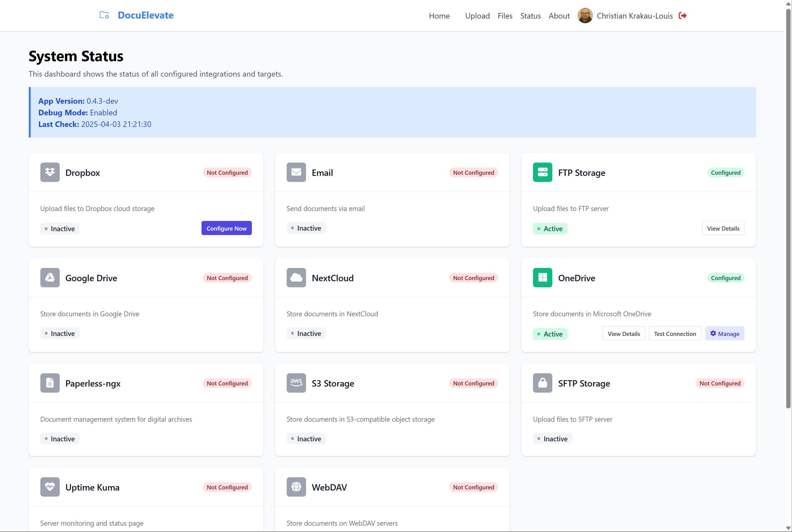
Task: View Details for OneDrive
Action: point(624,333)
